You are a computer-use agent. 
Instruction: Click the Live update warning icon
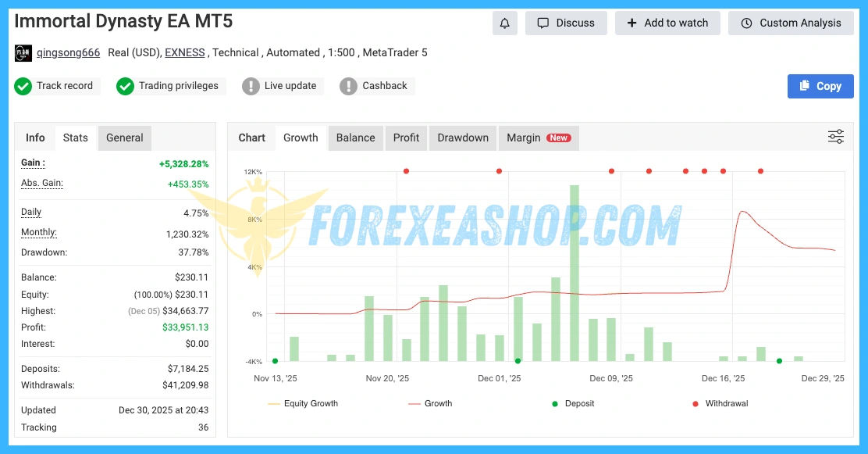(251, 86)
